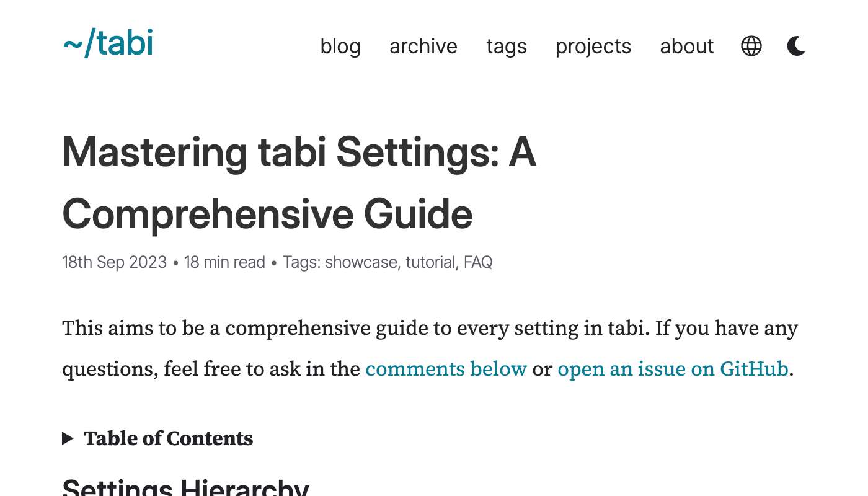Click the 18 min read label
The width and height of the screenshot is (868, 496).
224,262
